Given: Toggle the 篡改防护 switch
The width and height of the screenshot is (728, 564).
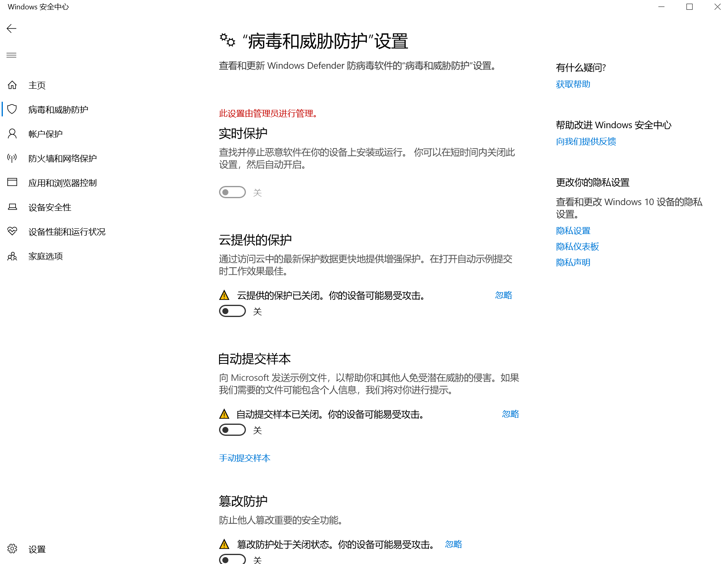Looking at the screenshot, I should click(232, 559).
